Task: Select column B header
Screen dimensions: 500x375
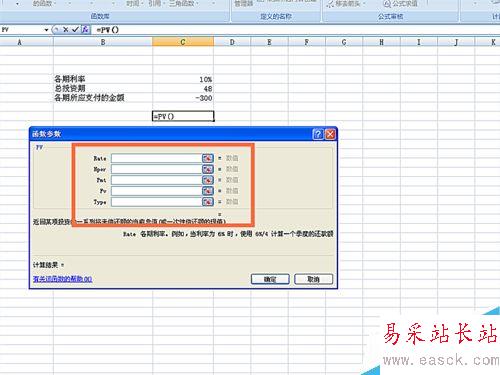Action: pyautogui.click(x=103, y=42)
